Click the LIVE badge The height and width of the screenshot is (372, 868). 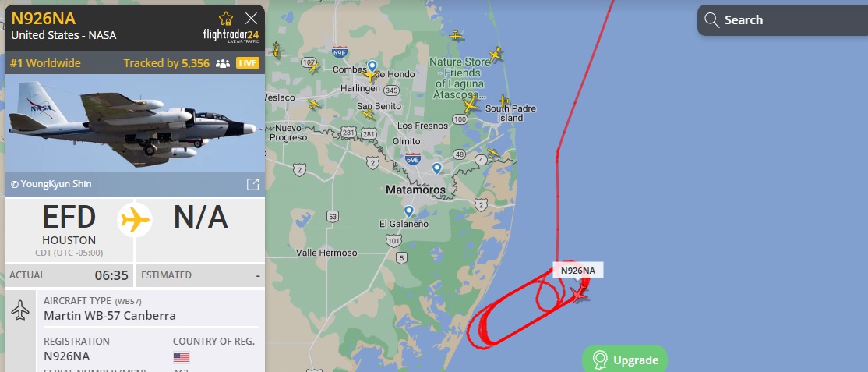(248, 63)
